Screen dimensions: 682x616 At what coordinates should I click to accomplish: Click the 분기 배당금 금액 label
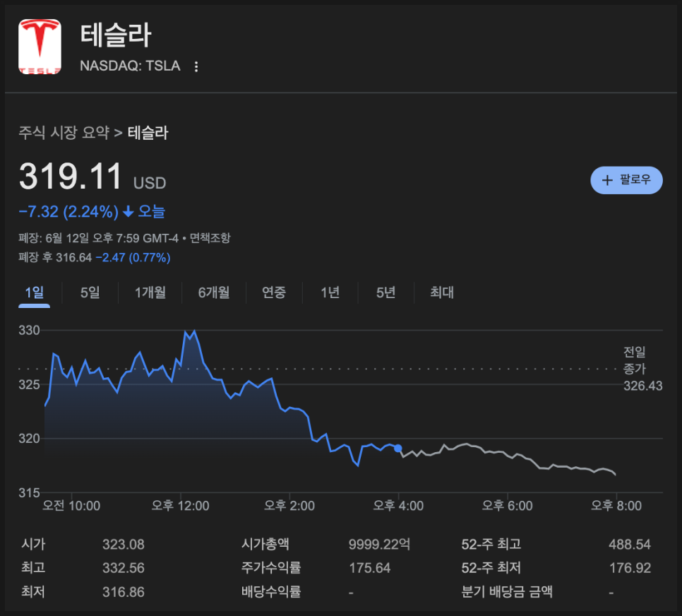[x=507, y=591]
